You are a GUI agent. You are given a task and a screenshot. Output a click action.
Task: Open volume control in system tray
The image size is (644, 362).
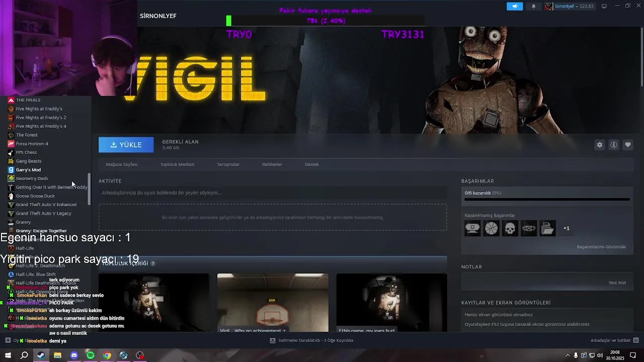[x=600, y=355]
